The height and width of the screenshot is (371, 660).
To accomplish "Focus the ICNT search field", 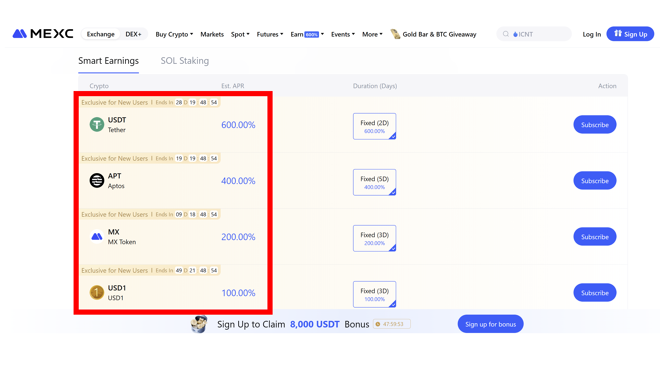I will coord(534,34).
